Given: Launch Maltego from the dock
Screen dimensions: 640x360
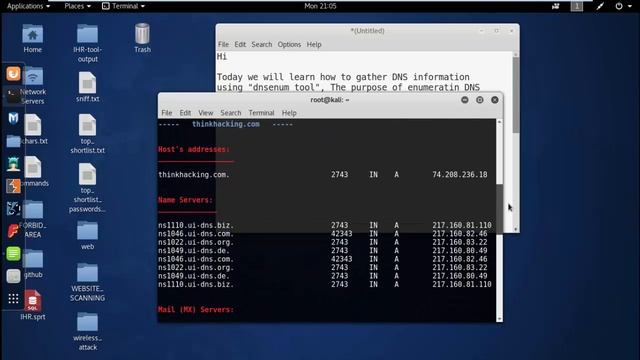Looking at the screenshot, I should tap(13, 209).
